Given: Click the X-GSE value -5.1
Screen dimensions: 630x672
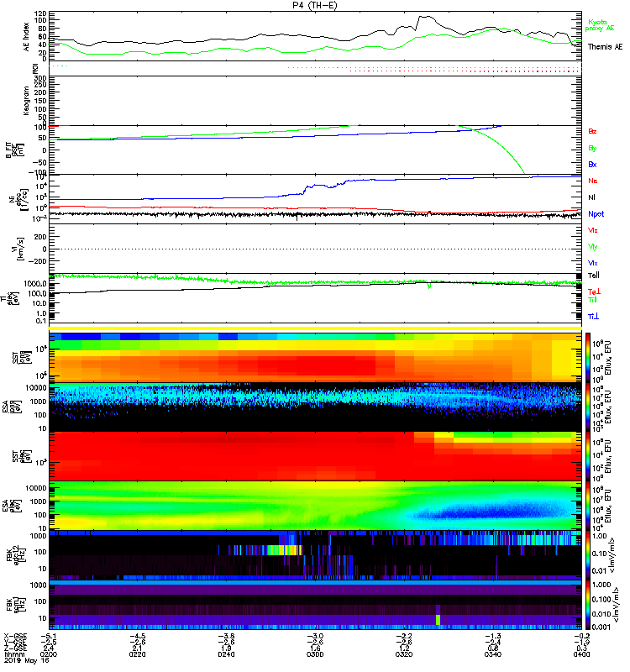Looking at the screenshot, I should [49, 636].
